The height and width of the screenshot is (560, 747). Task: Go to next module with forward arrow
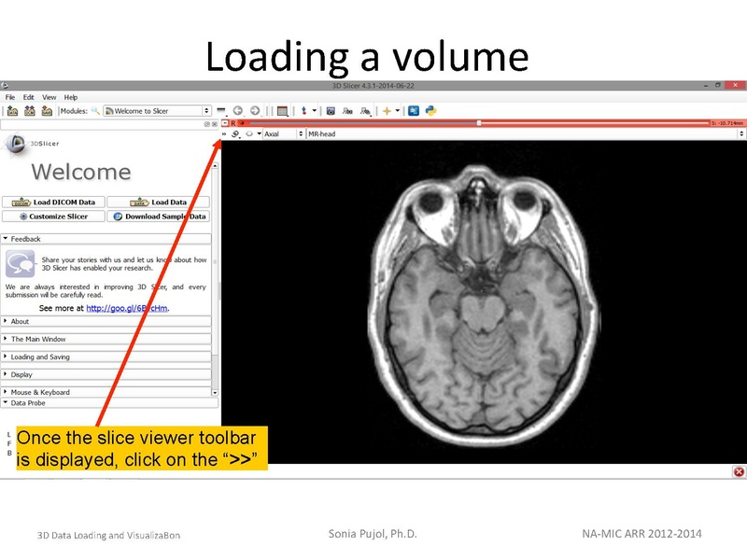255,110
